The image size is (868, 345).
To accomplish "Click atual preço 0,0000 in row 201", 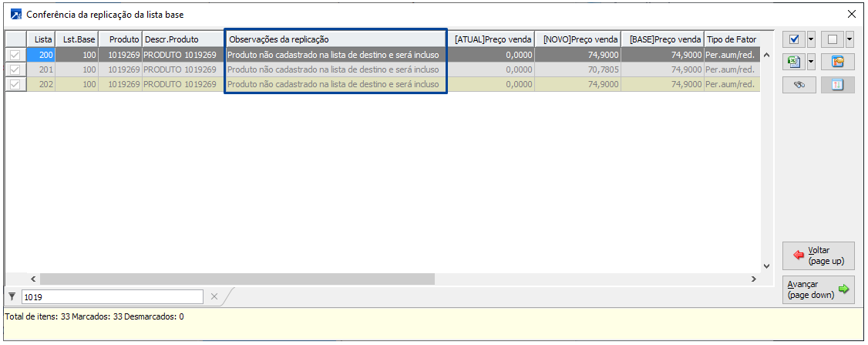I will pos(492,70).
